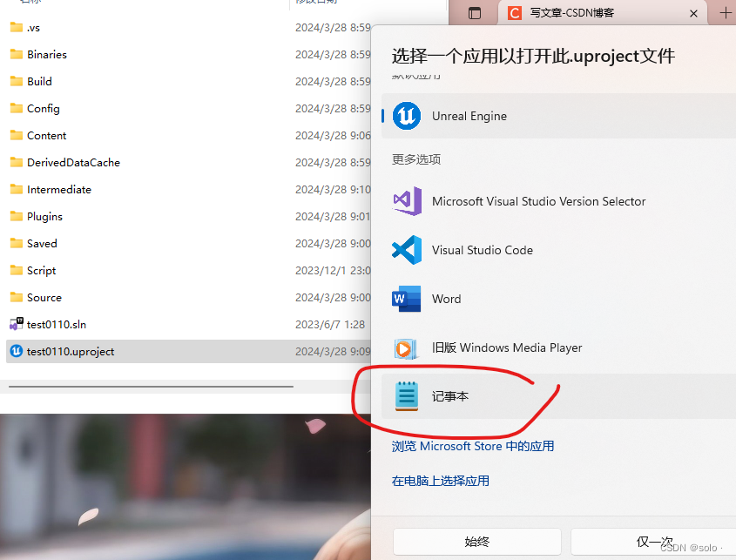
Task: Click the .vs folder name
Action: tap(33, 28)
